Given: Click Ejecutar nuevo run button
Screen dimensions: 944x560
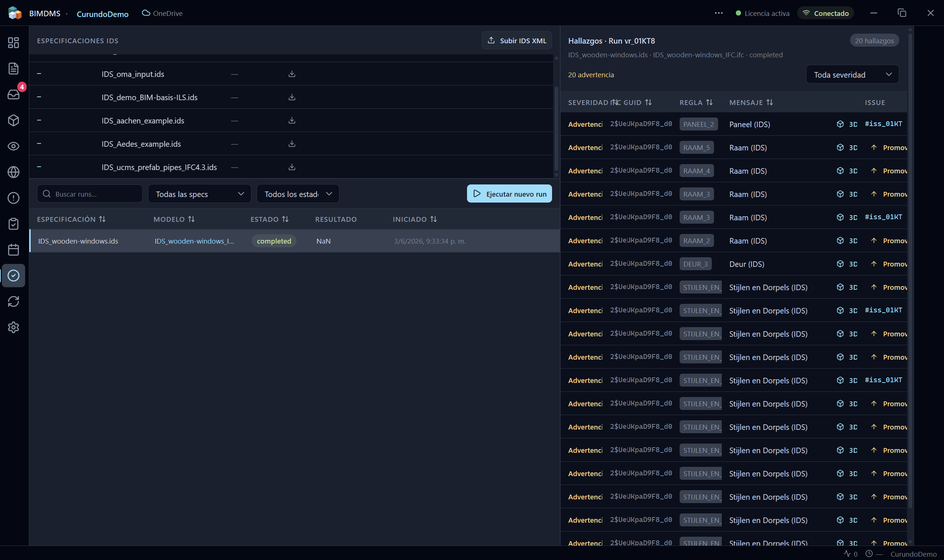Looking at the screenshot, I should click(509, 194).
